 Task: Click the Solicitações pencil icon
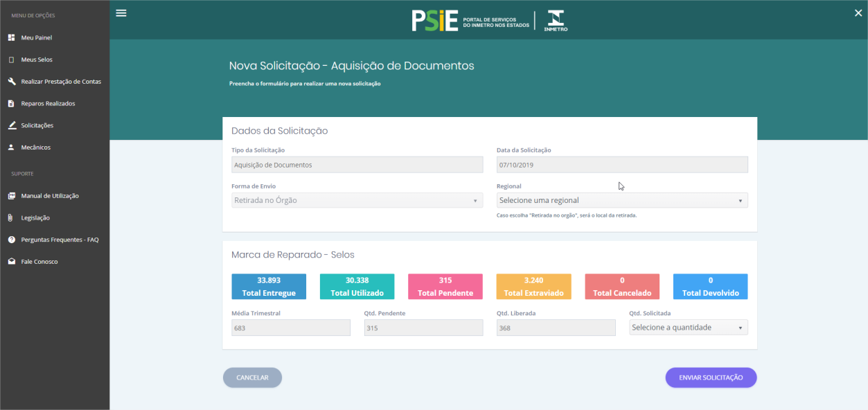(x=11, y=125)
